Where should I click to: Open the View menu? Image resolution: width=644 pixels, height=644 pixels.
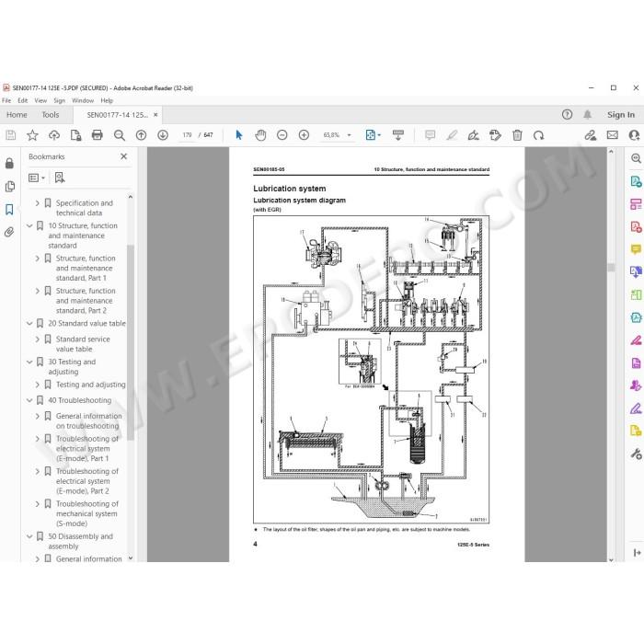pyautogui.click(x=40, y=100)
